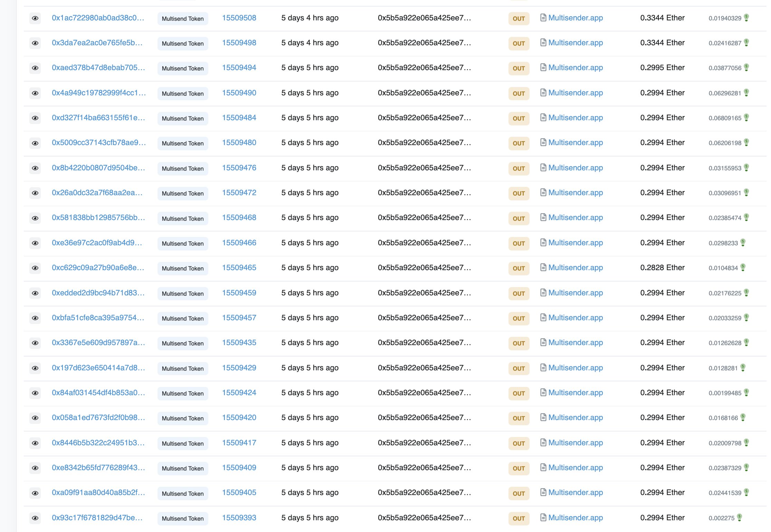The image size is (771, 532).
Task: Click green gas fee icon next to 0.01940329
Action: 746,17
